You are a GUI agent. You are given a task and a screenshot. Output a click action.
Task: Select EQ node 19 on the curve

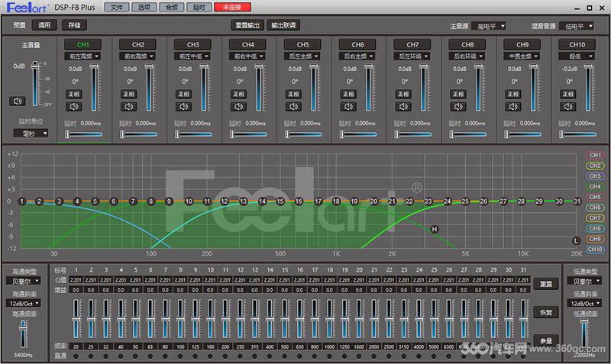pos(354,201)
